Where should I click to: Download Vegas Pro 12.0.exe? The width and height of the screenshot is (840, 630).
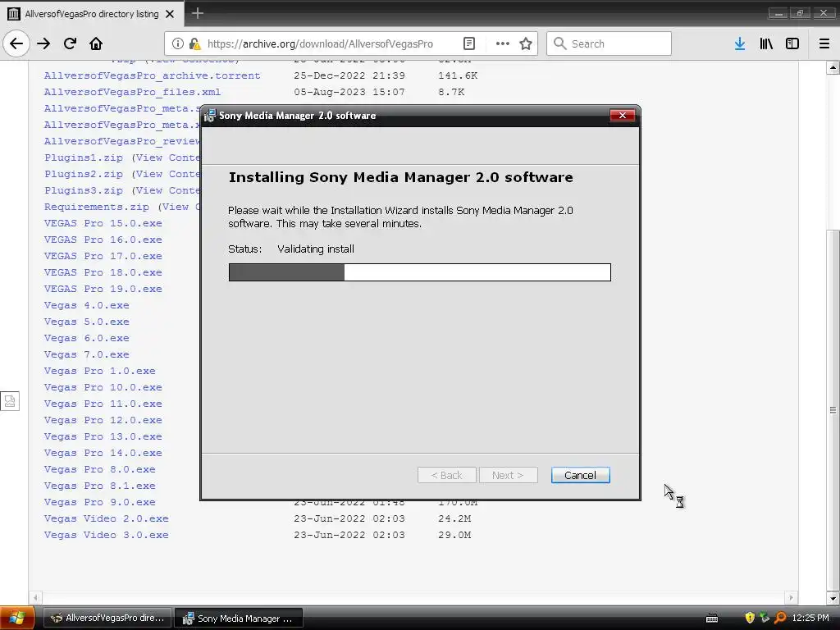coord(103,420)
